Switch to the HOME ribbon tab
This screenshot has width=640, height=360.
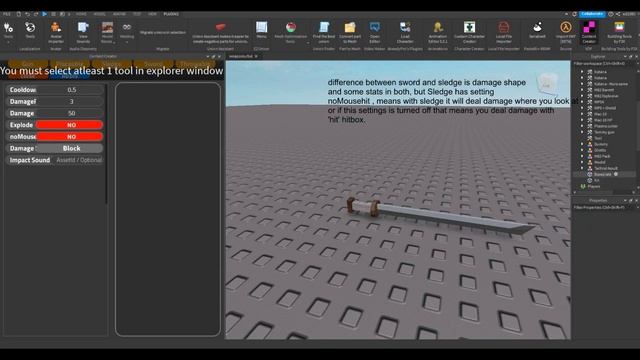[x=81, y=14]
